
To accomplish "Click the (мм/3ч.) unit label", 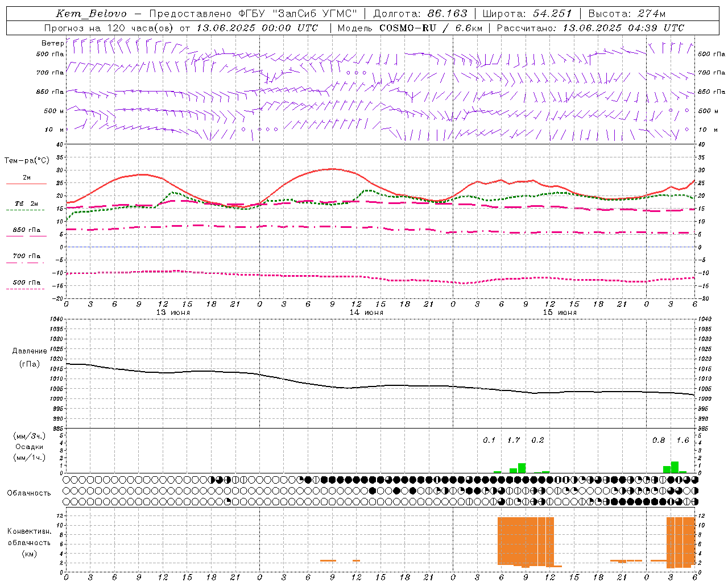I will point(29,436).
